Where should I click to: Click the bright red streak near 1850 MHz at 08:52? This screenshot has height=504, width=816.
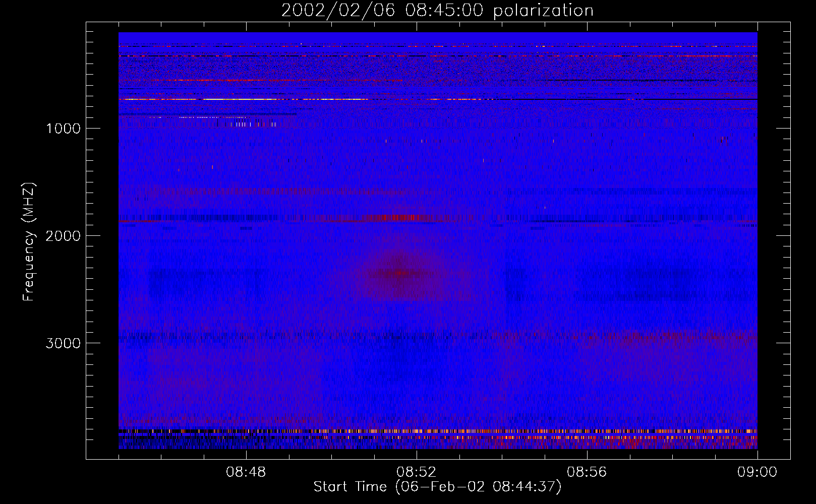[396, 218]
